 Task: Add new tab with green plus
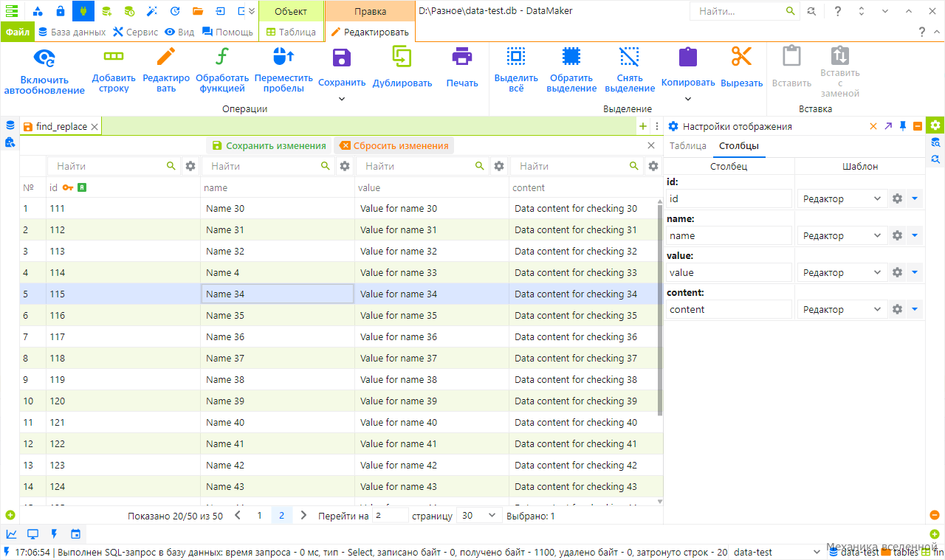643,126
